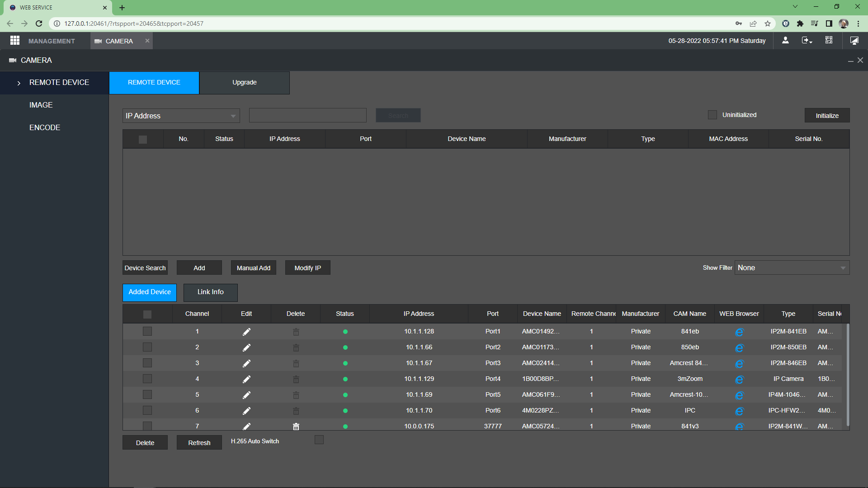Open the Show Filter None dropdown
This screenshot has width=868, height=488.
(792, 267)
